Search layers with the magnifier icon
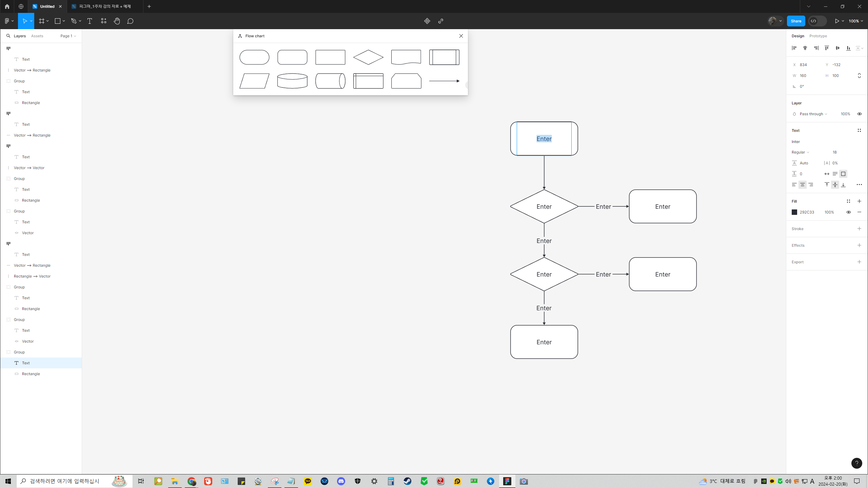 (8, 36)
